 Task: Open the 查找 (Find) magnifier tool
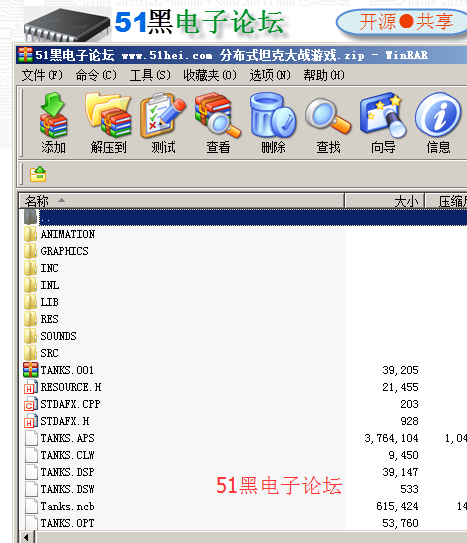tap(328, 123)
